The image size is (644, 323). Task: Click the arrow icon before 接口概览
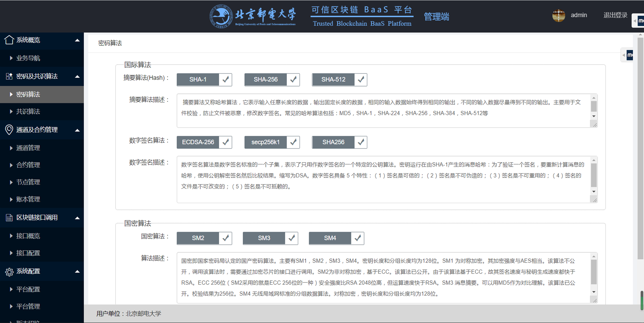[x=11, y=236]
